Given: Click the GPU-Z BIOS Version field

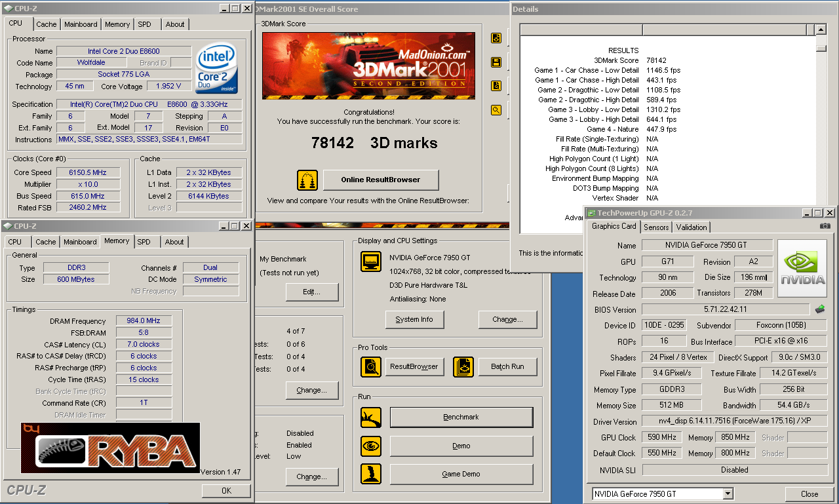Looking at the screenshot, I should pos(726,309).
